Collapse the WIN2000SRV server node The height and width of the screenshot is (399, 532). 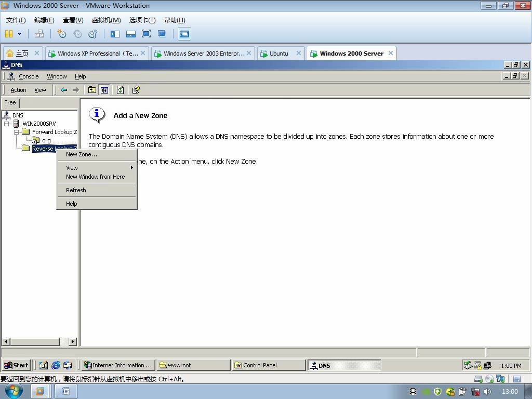pyautogui.click(x=6, y=124)
